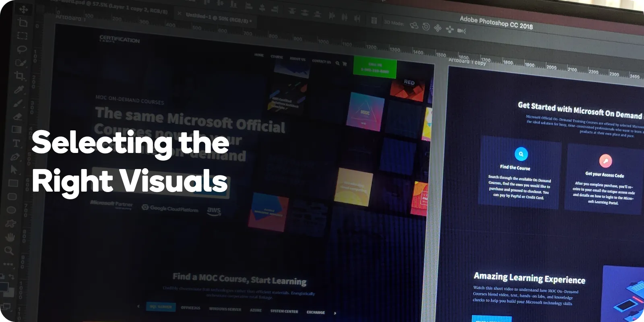Select the Horizontal Type tool

(17, 143)
